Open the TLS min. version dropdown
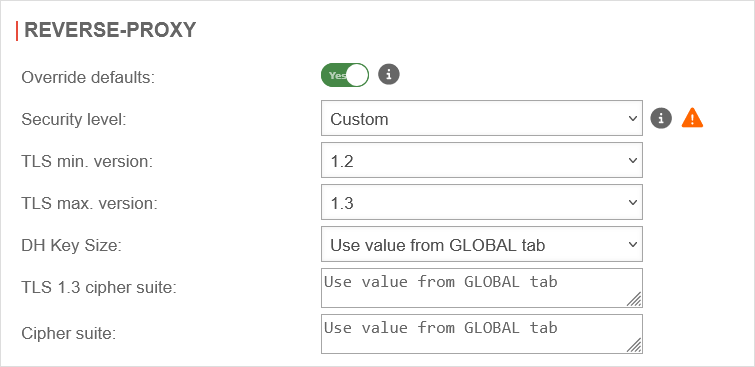The image size is (755, 367). click(482, 160)
